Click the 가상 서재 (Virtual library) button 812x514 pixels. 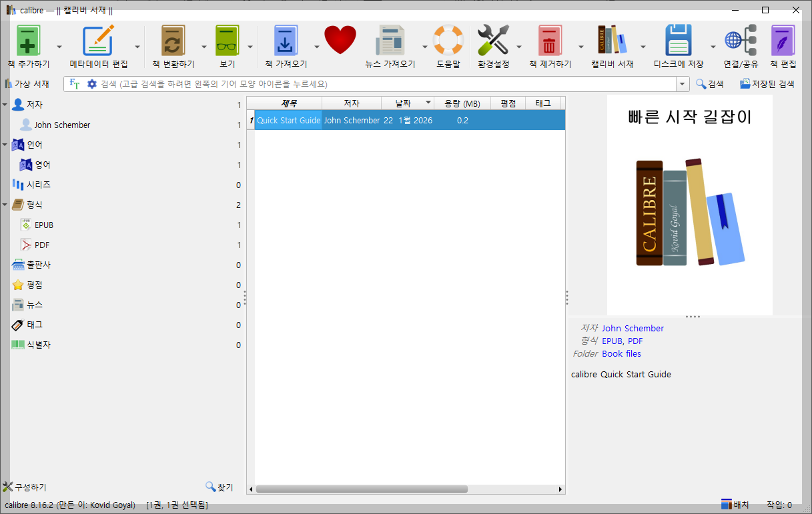[27, 84]
